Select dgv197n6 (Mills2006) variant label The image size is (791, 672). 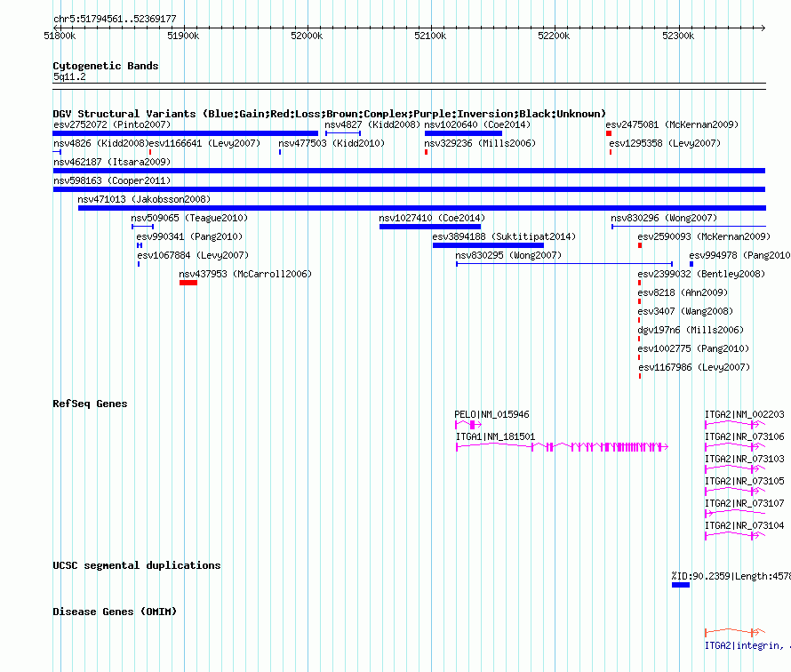pos(691,330)
